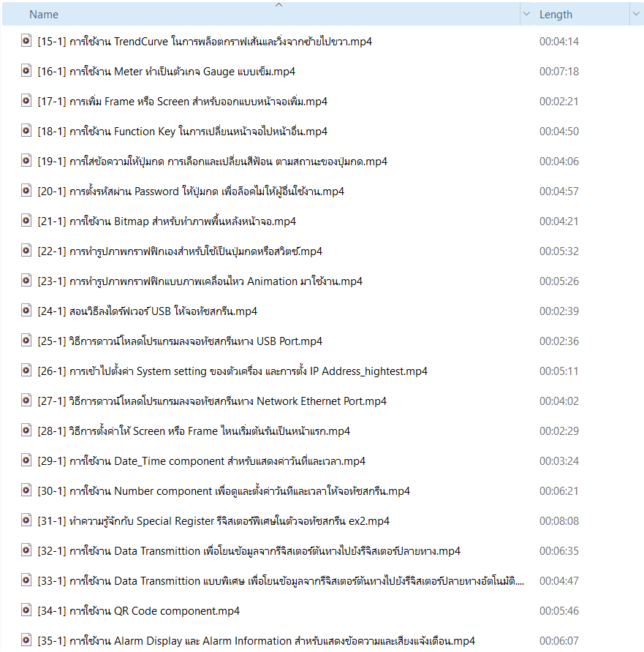
Task: Sort files by the Length column header
Action: click(556, 15)
